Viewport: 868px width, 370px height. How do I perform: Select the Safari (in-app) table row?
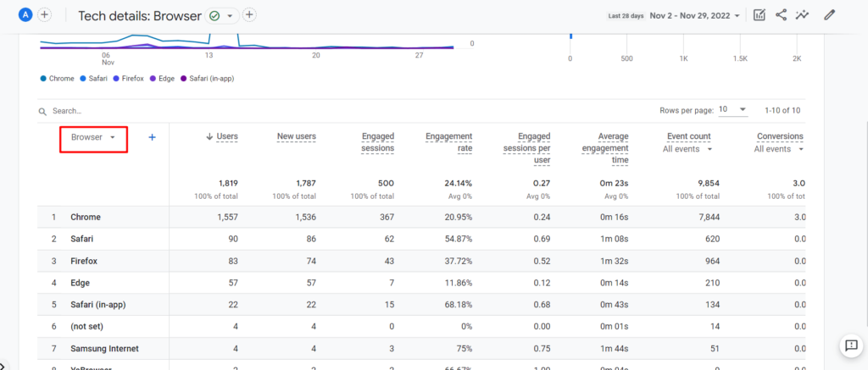[420, 305]
